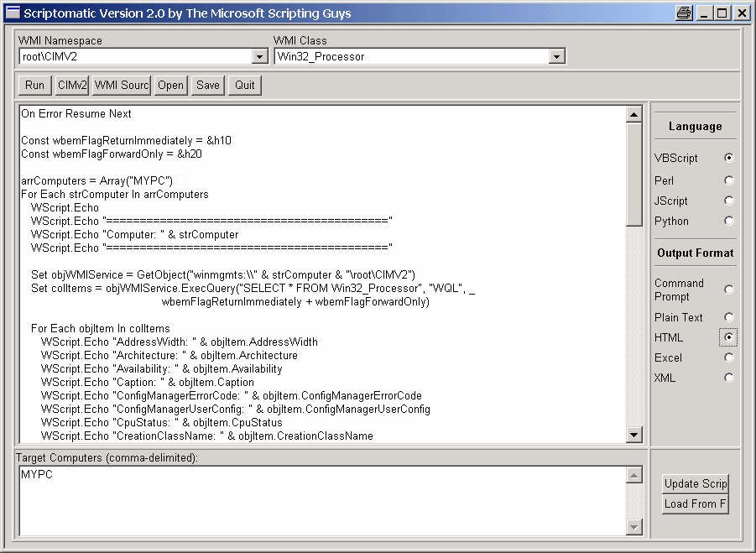756x553 pixels.
Task: Click the 'On Error Resume Next' line
Action: 76,114
